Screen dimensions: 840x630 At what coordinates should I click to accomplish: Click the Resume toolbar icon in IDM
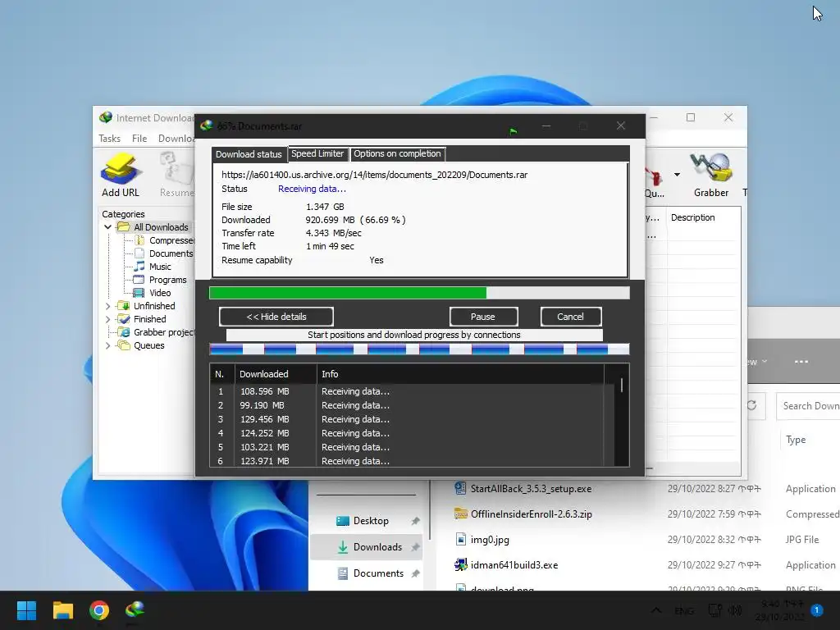point(176,174)
